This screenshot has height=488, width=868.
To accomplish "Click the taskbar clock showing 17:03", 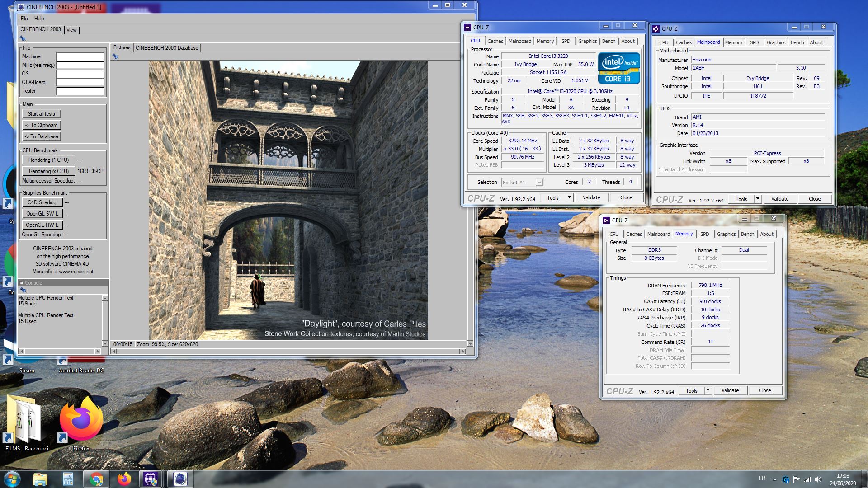I will click(x=843, y=479).
